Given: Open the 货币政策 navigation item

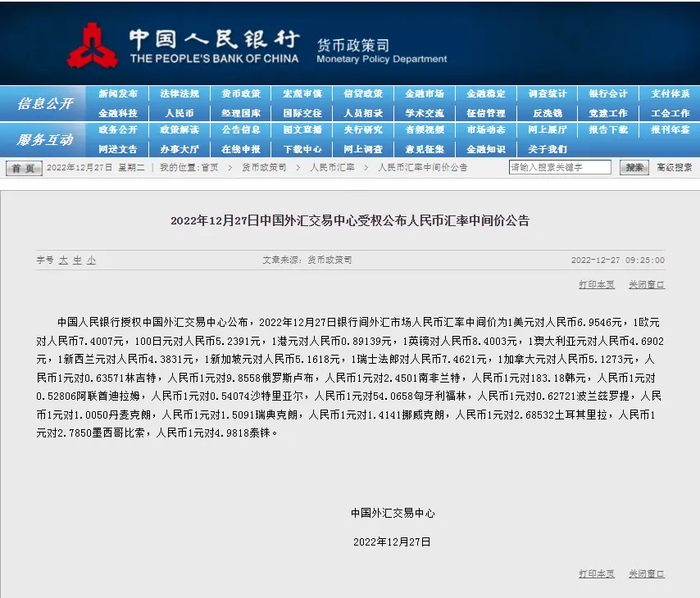Looking at the screenshot, I should 241,94.
